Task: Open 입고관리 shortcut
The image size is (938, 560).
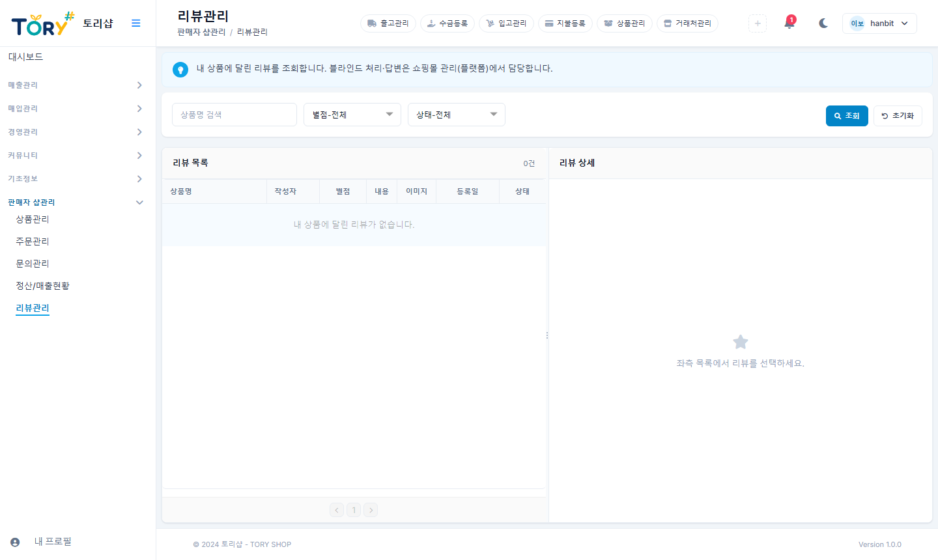Action: click(x=506, y=23)
